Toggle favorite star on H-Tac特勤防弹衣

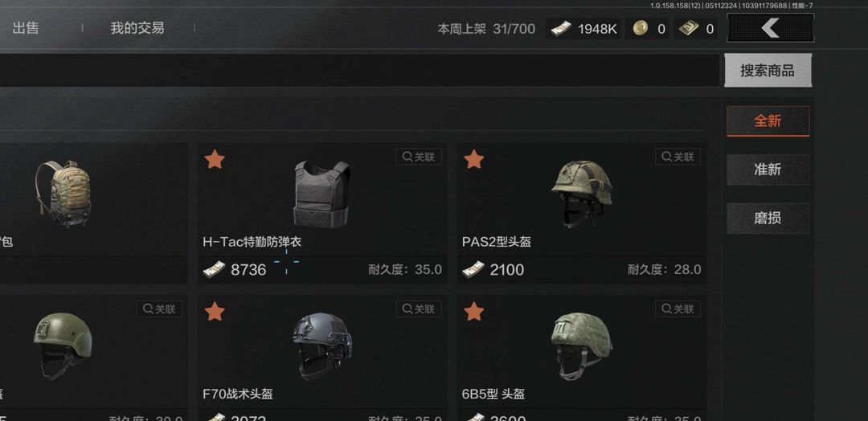click(215, 159)
